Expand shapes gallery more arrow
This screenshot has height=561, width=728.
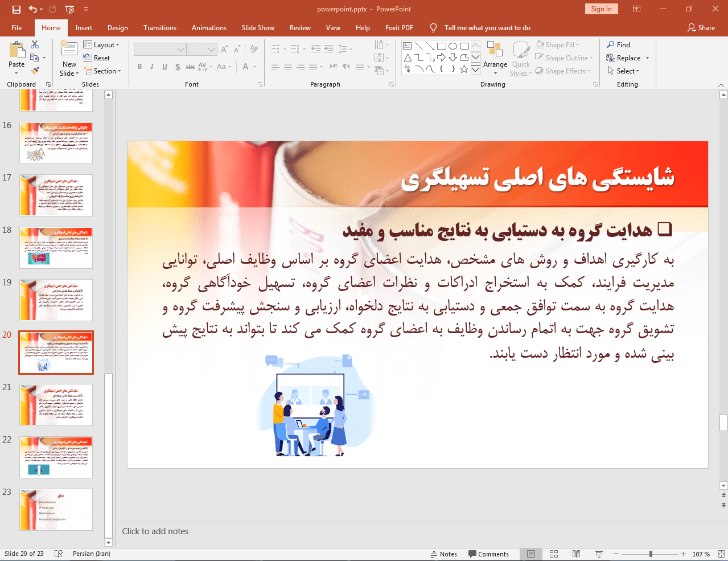[x=475, y=69]
